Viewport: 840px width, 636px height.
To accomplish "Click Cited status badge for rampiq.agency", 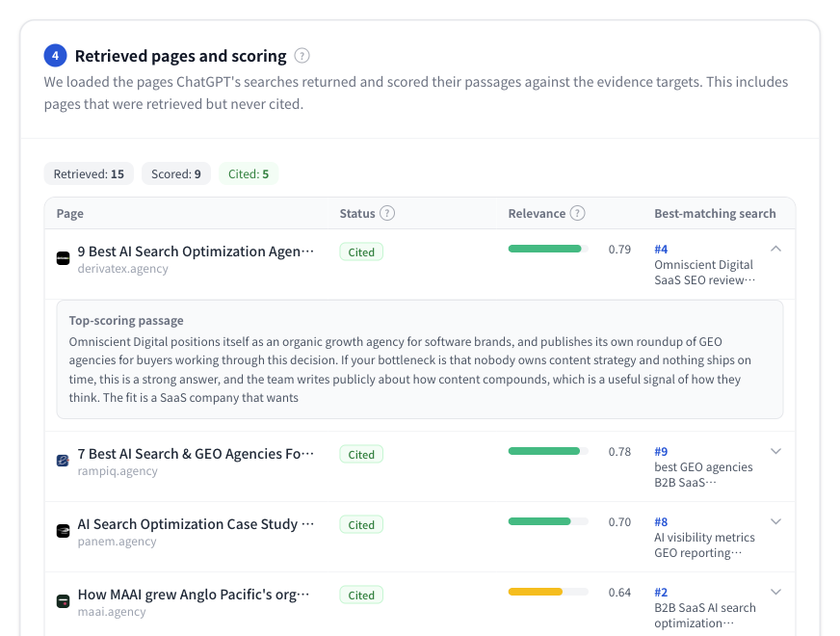I will point(361,455).
